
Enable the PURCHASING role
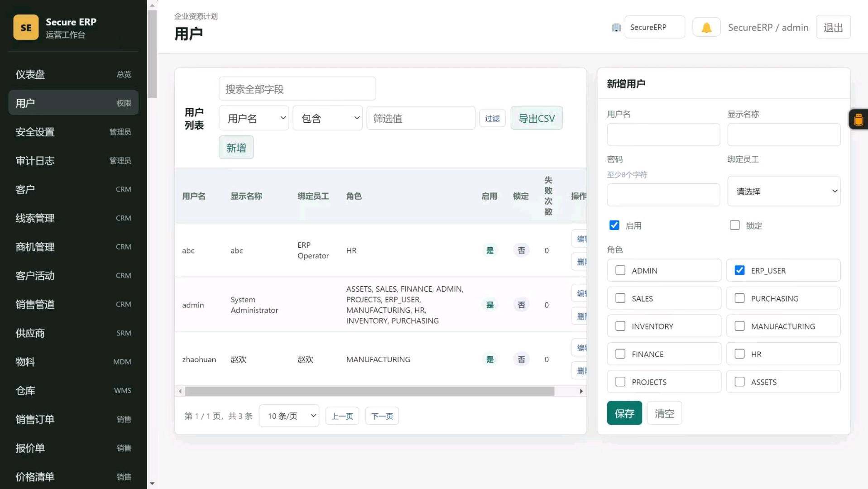[x=739, y=298]
